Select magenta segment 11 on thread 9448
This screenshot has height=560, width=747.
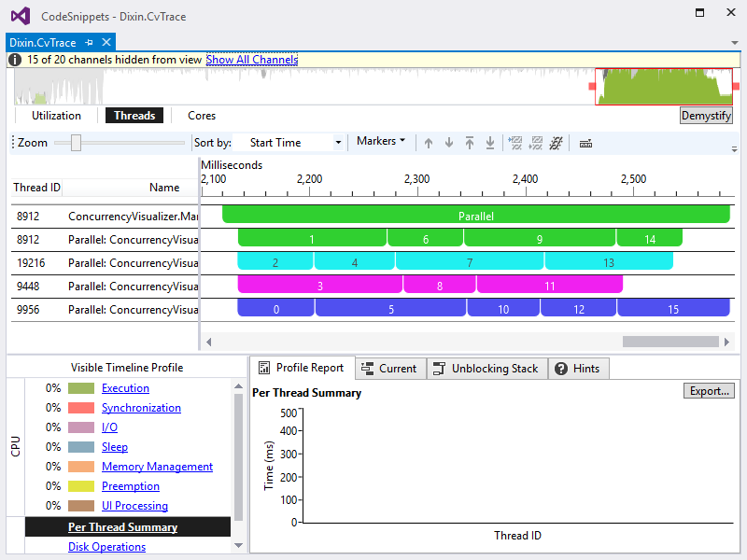[x=550, y=285]
